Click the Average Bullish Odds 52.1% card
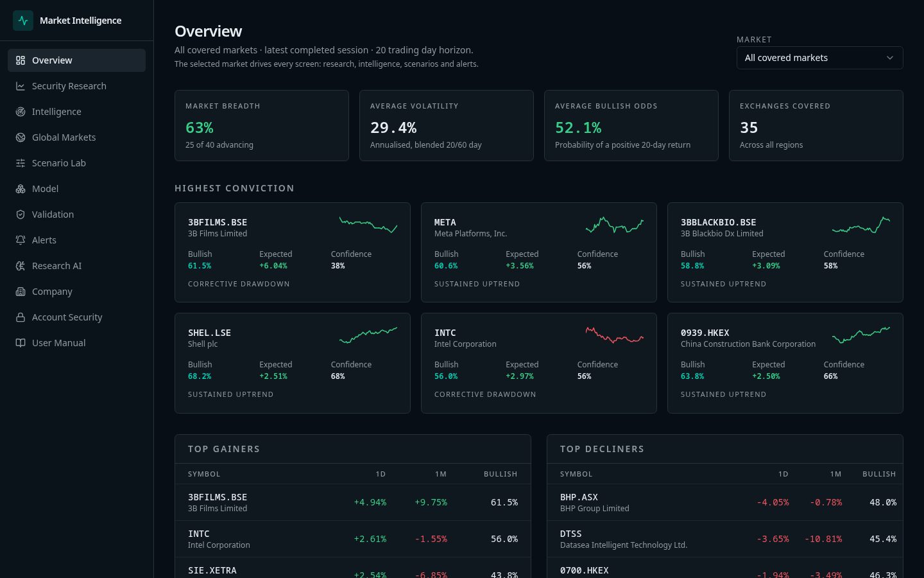The width and height of the screenshot is (924, 578). point(631,125)
